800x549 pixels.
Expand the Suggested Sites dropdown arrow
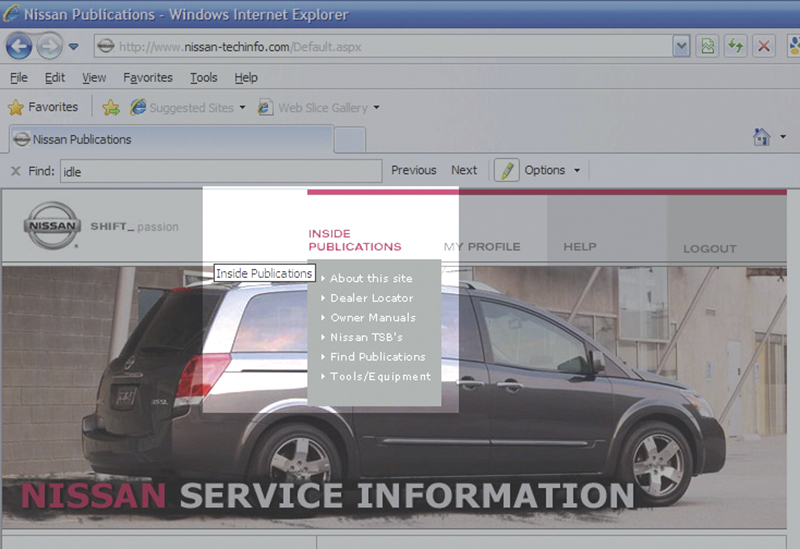242,107
